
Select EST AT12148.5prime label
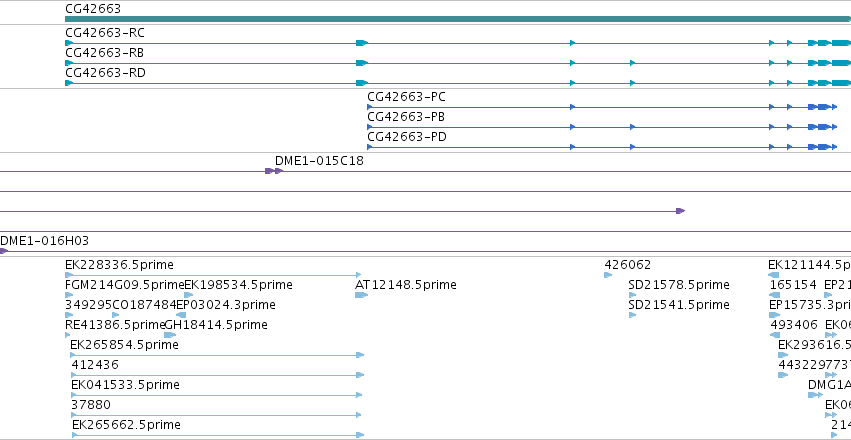406,285
